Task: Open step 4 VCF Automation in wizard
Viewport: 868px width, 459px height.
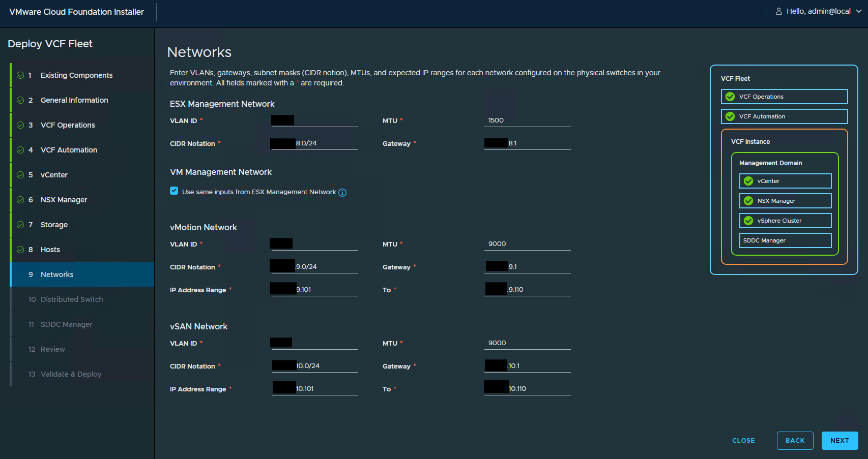Action: (x=82, y=150)
